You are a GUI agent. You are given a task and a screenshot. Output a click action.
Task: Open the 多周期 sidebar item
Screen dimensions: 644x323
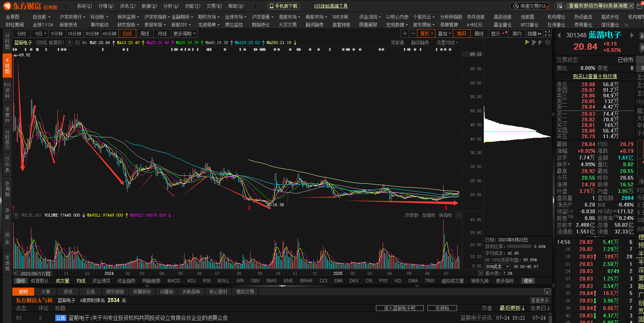tap(7, 189)
